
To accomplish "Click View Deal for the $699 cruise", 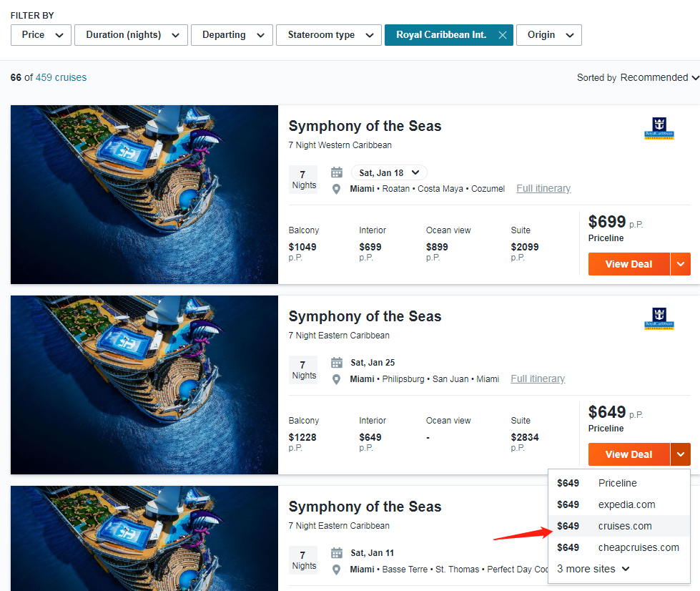I will click(x=628, y=264).
